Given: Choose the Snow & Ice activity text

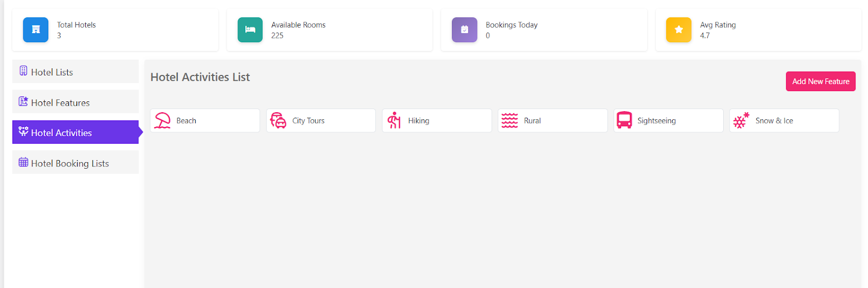Looking at the screenshot, I should [x=774, y=121].
